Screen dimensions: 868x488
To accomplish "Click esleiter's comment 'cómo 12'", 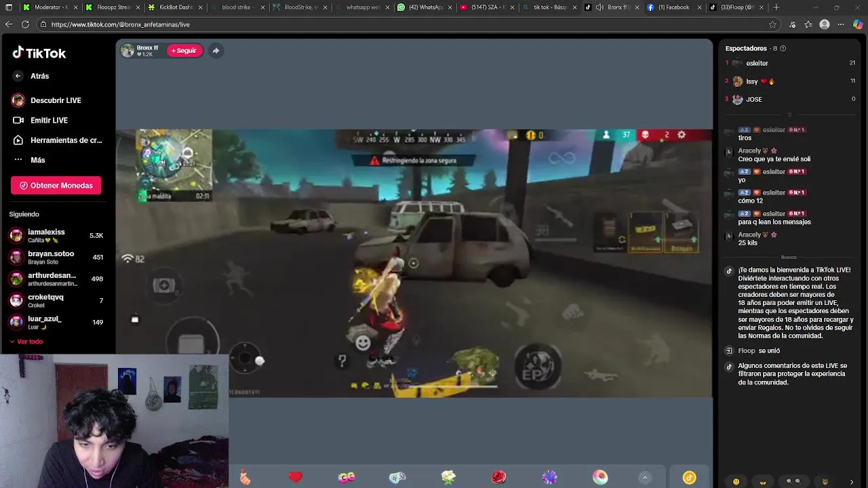I will (751, 201).
